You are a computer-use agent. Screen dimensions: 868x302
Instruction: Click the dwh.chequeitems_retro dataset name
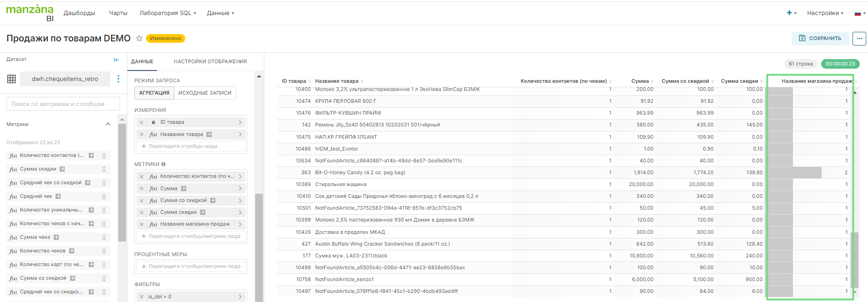pos(65,79)
